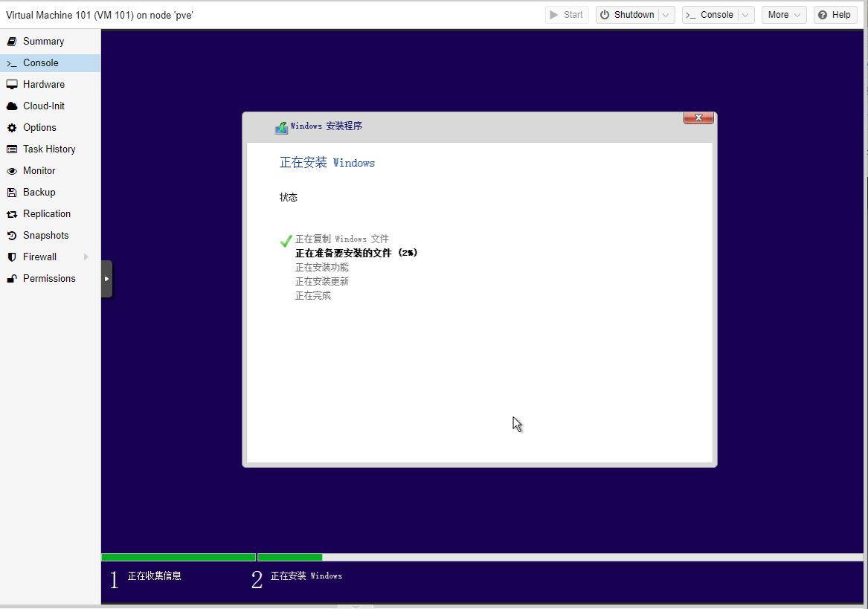Open the Permissions page
This screenshot has height=609, width=868.
click(50, 279)
